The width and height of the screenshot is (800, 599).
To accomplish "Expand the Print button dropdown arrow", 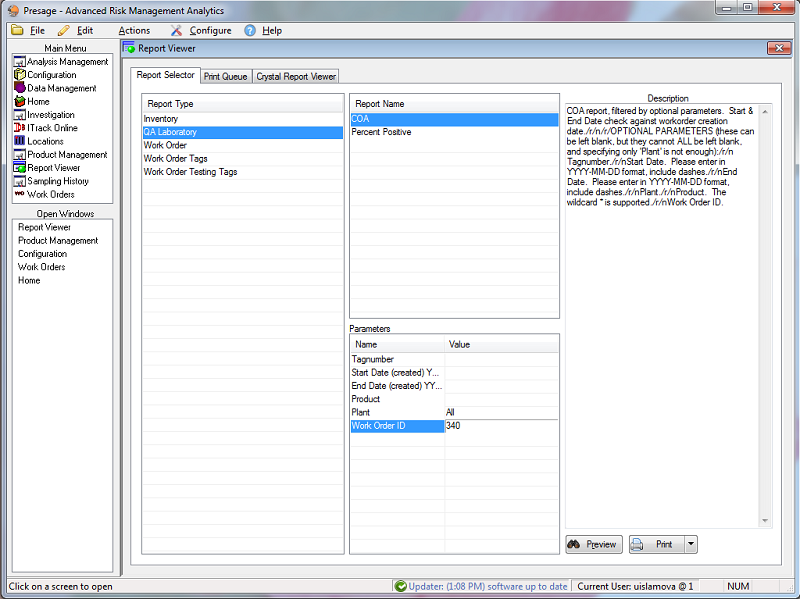I will pos(690,544).
